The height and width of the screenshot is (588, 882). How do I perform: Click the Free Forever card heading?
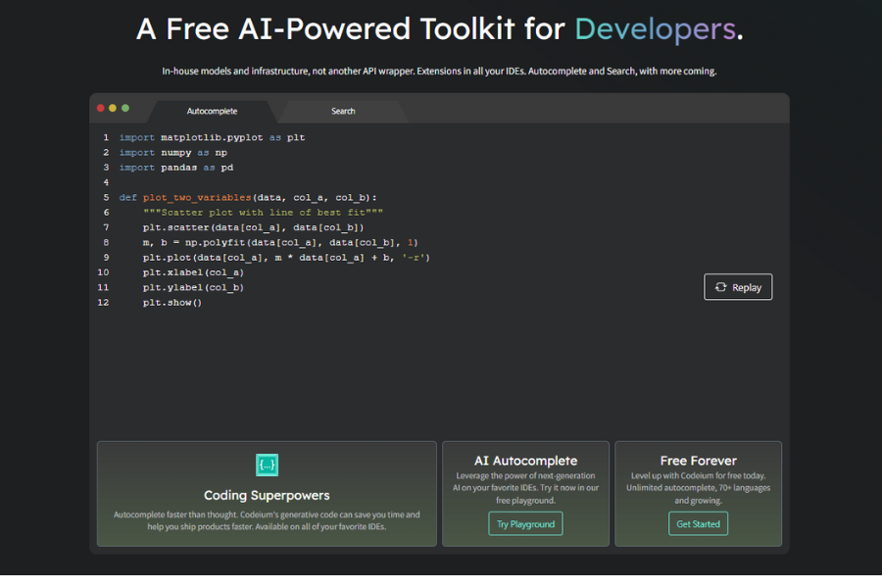click(698, 461)
